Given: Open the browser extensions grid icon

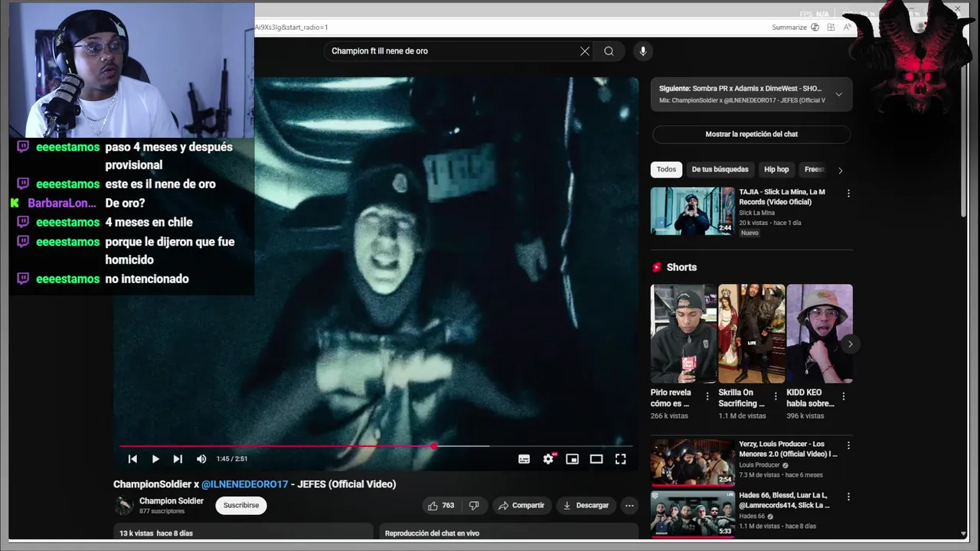Looking at the screenshot, I should pos(831,27).
